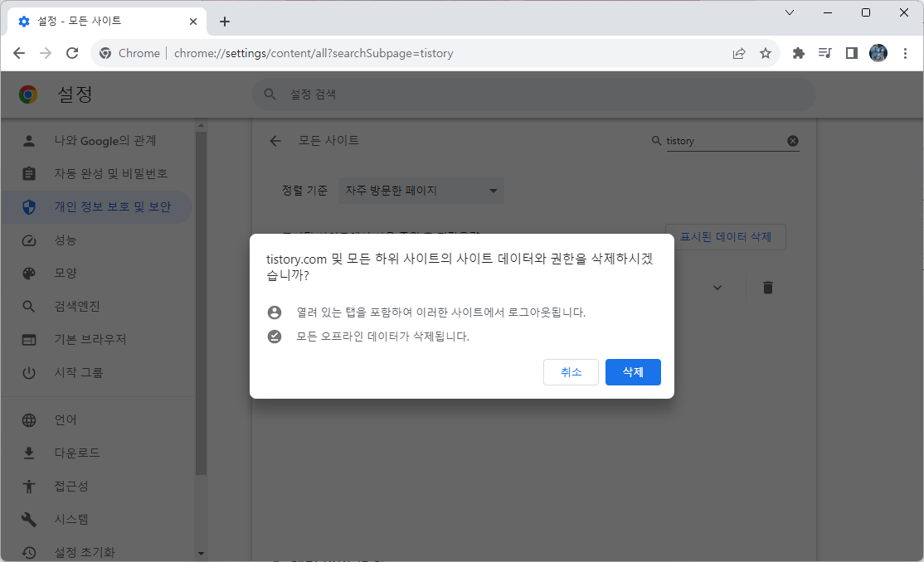Open the profile avatar in the toolbar
The width and height of the screenshot is (924, 562).
tap(878, 53)
